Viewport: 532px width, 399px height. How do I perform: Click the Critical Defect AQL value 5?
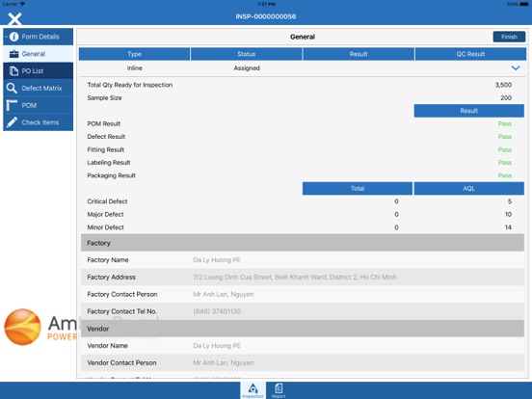[510, 201]
